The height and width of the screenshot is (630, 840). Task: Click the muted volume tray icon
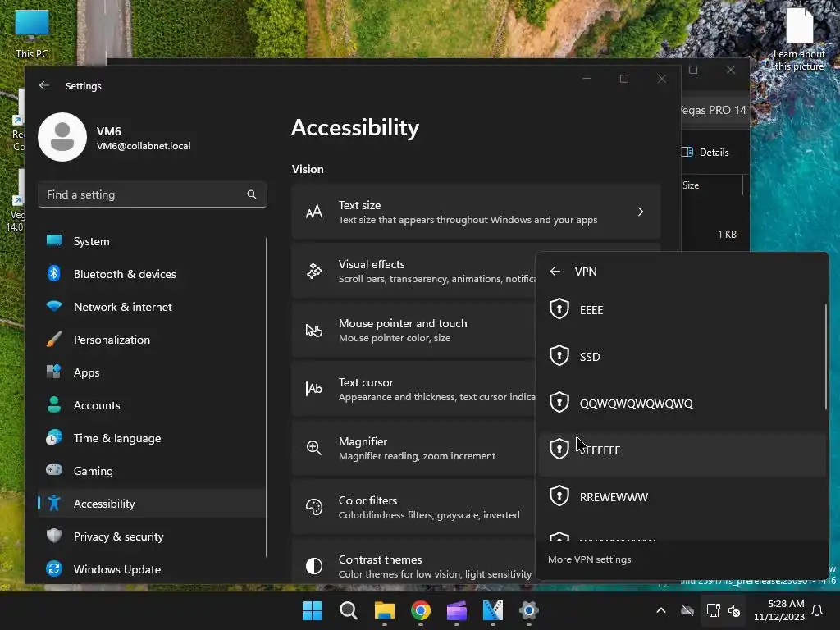(x=734, y=610)
